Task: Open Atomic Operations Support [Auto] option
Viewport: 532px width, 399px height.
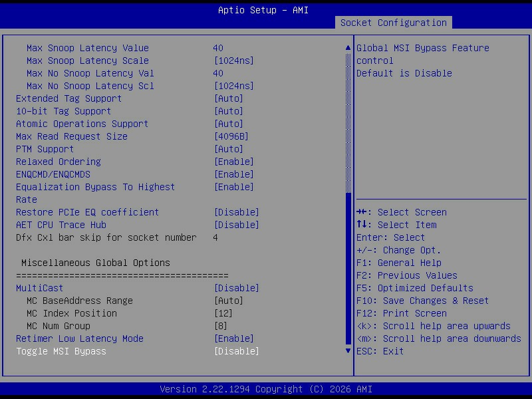Action: (x=229, y=124)
